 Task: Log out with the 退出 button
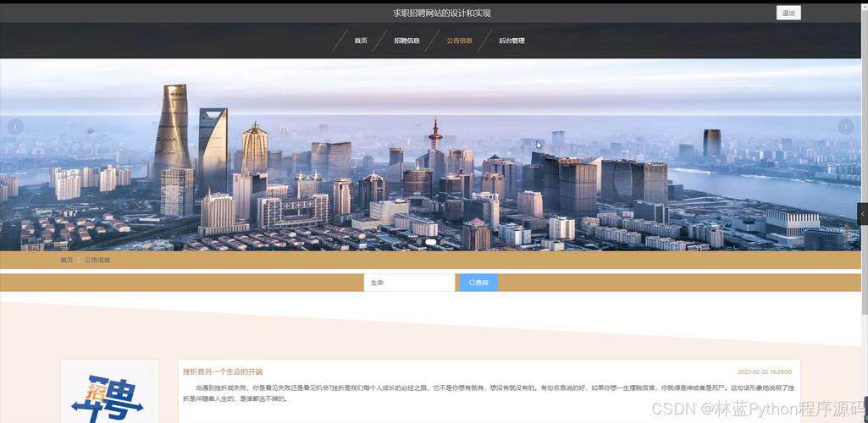pyautogui.click(x=788, y=14)
